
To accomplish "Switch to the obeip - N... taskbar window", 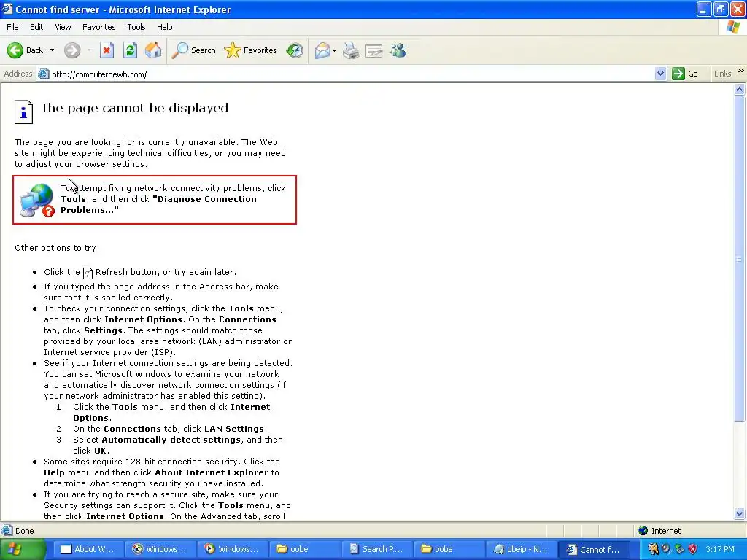I will tap(521, 549).
